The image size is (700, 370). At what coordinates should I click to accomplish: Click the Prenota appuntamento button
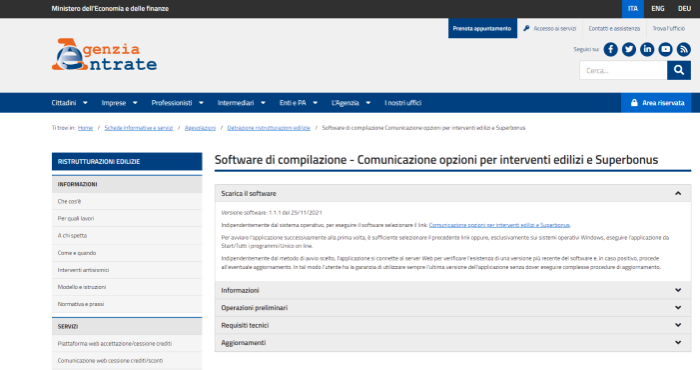[x=482, y=28]
